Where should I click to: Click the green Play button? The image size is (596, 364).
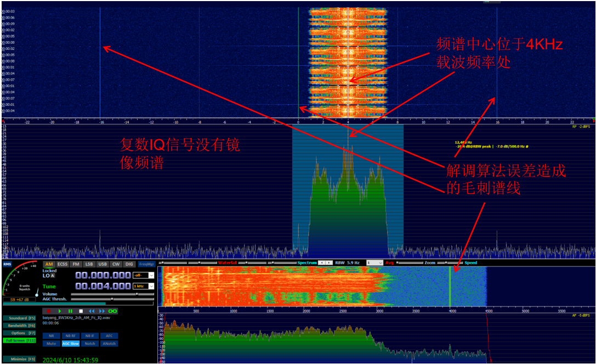[59, 311]
